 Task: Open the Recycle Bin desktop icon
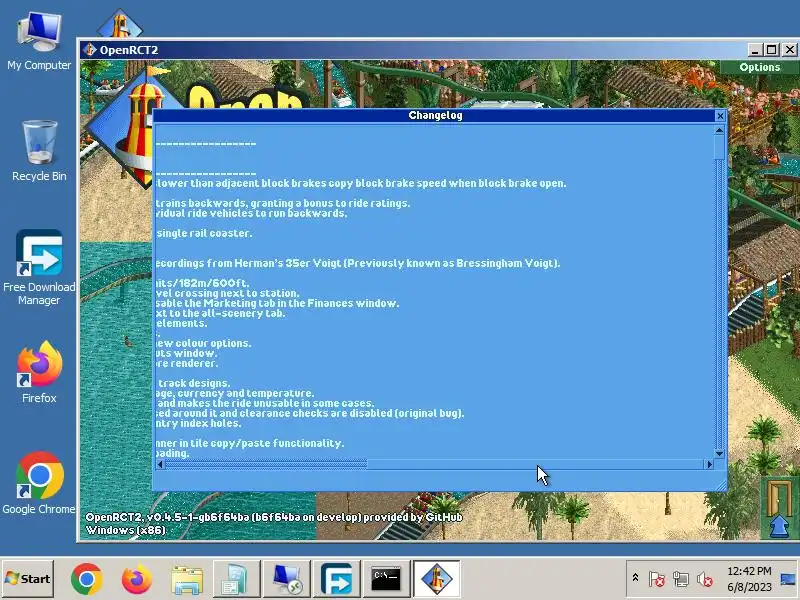pyautogui.click(x=39, y=151)
